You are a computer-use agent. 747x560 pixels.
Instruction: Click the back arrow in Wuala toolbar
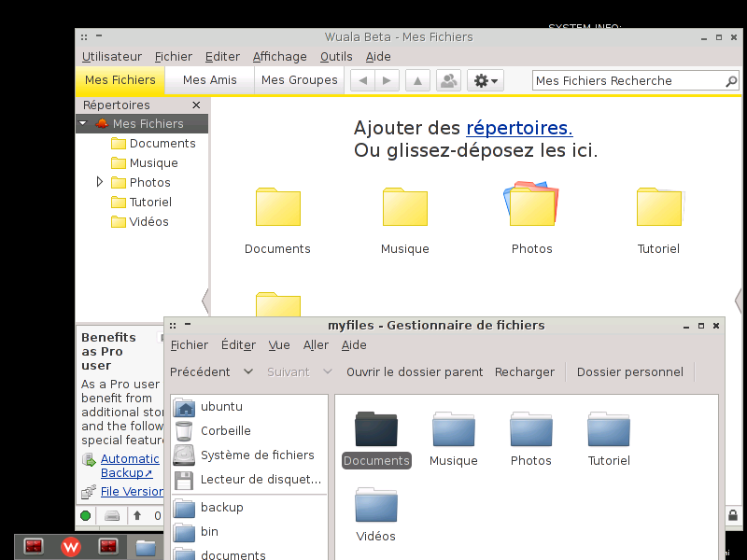coord(363,80)
